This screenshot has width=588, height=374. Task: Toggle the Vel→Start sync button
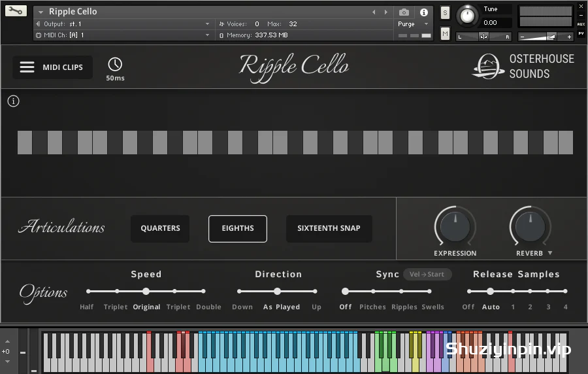427,274
